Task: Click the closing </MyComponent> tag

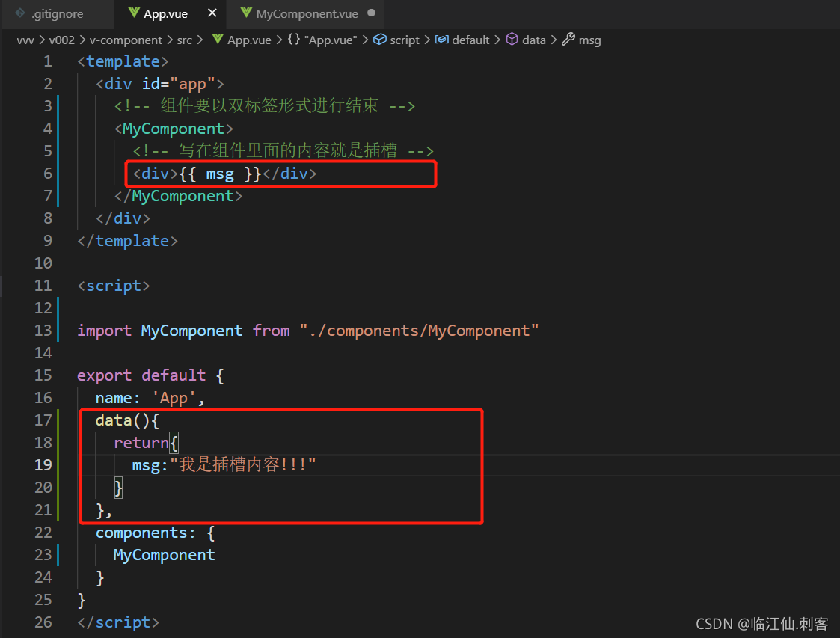Action: [178, 197]
